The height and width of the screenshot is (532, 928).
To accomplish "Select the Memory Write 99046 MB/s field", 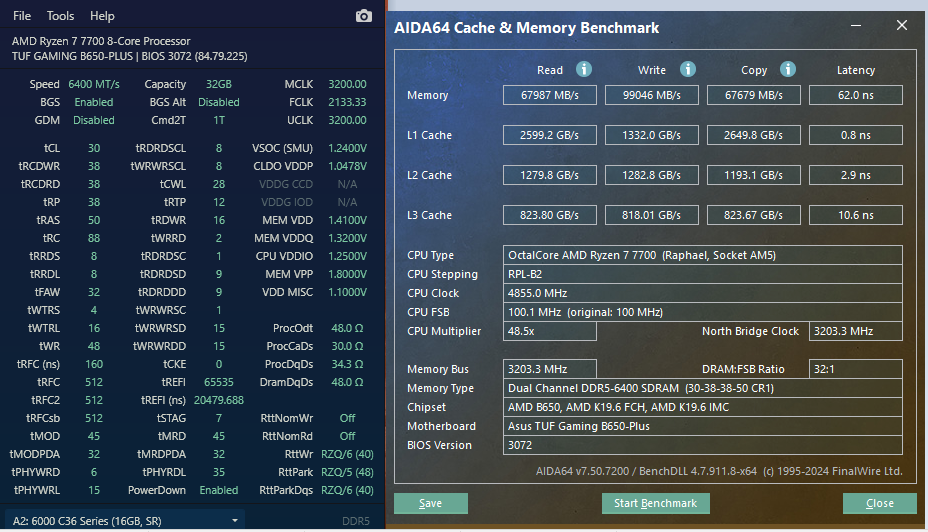I will point(652,95).
